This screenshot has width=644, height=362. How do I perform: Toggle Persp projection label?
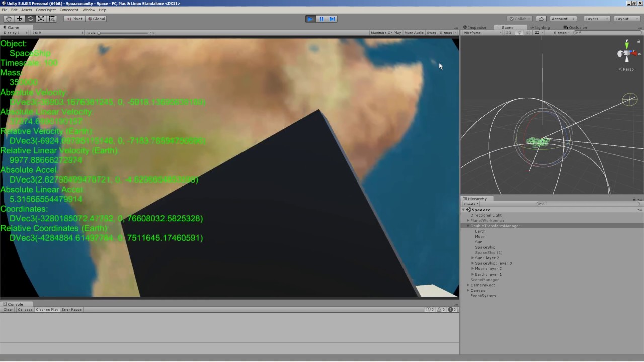pyautogui.click(x=626, y=69)
